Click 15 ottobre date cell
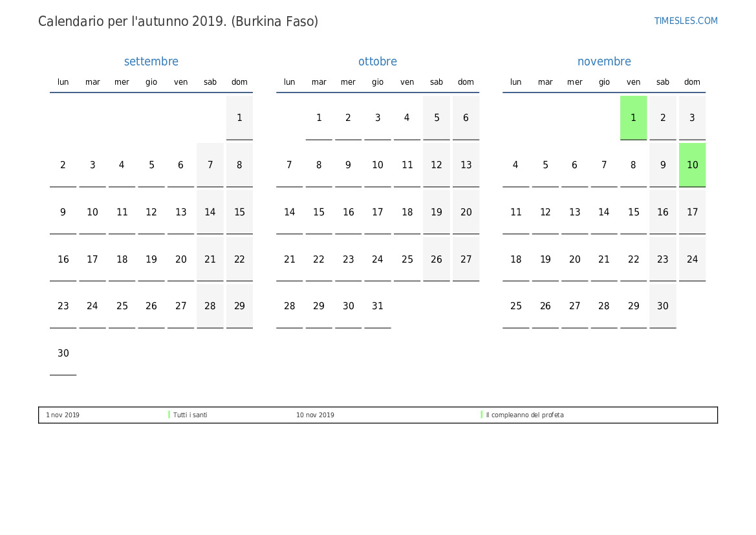 pos(319,212)
